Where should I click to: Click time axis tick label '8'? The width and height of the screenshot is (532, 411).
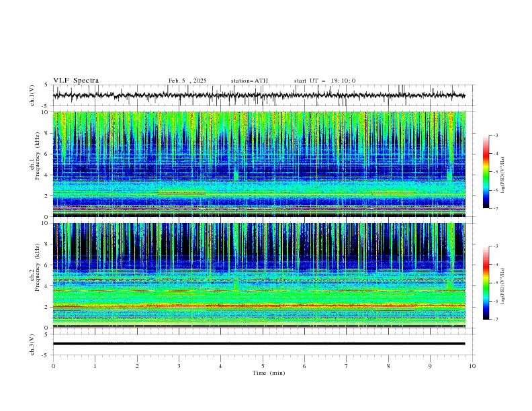(x=388, y=366)
